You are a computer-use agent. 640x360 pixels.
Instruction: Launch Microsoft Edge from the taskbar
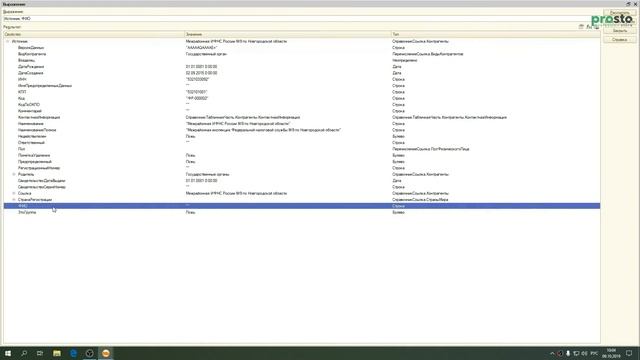click(x=73, y=353)
